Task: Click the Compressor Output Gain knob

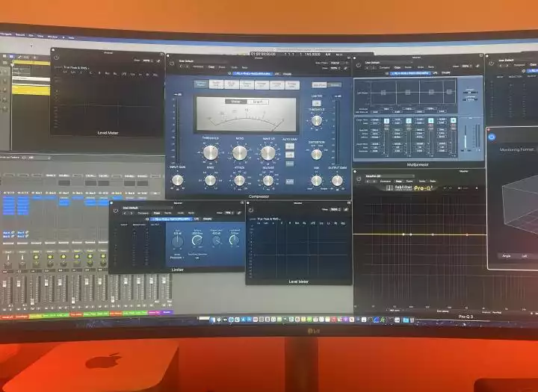Action: 337,181
